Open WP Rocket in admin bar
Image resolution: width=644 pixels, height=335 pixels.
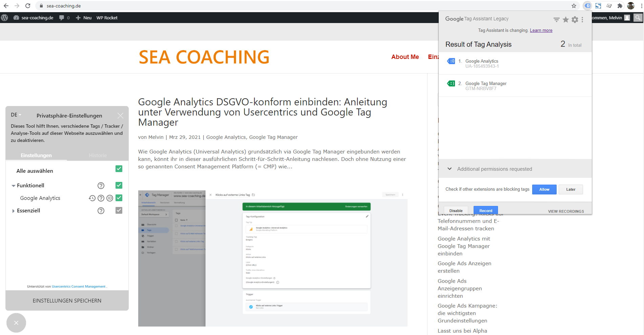point(107,18)
